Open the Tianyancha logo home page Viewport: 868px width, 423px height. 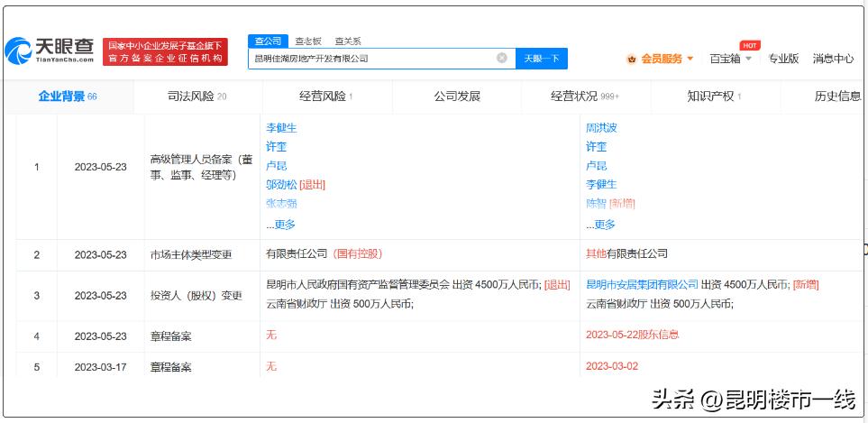click(50, 51)
